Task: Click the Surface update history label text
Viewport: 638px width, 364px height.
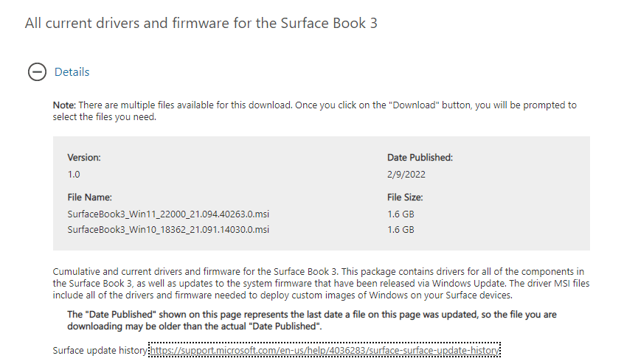Action: (100, 350)
